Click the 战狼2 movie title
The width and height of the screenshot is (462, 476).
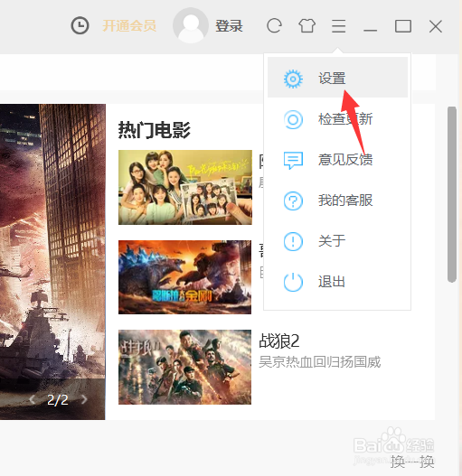(x=279, y=341)
